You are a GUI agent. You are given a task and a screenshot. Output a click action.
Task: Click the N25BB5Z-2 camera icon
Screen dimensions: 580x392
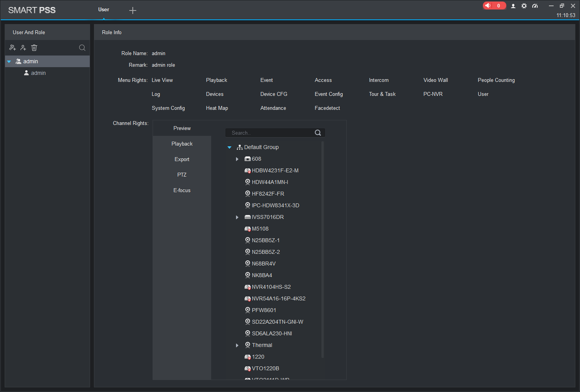pyautogui.click(x=247, y=252)
